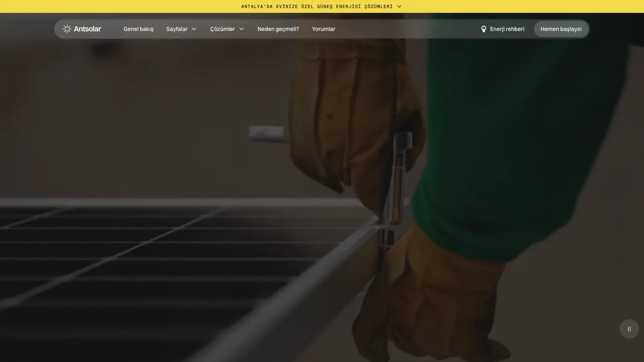644x362 pixels.
Task: Pause the background hero video
Action: pyautogui.click(x=629, y=329)
